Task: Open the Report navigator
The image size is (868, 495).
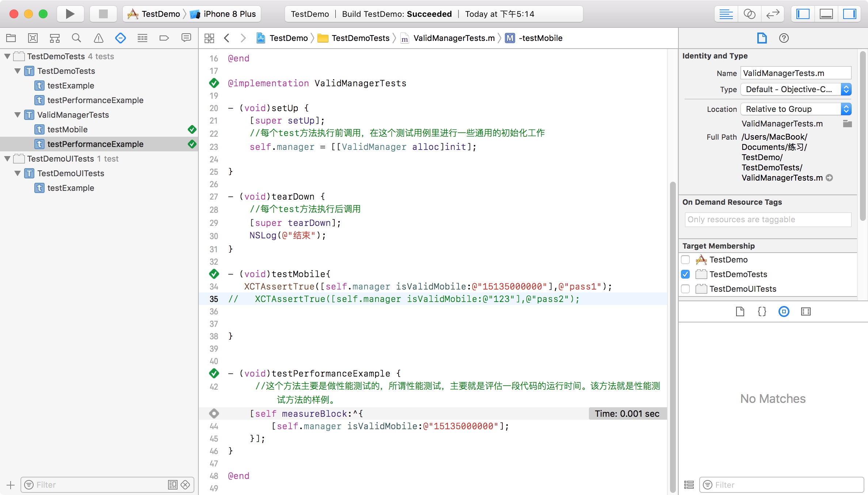Action: (x=186, y=38)
